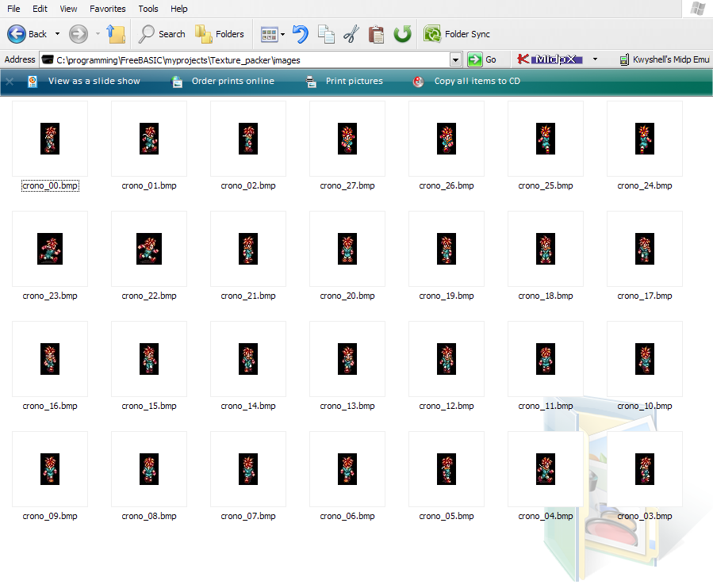This screenshot has width=713, height=588.
Task: Click Copy all items to CD
Action: click(477, 81)
